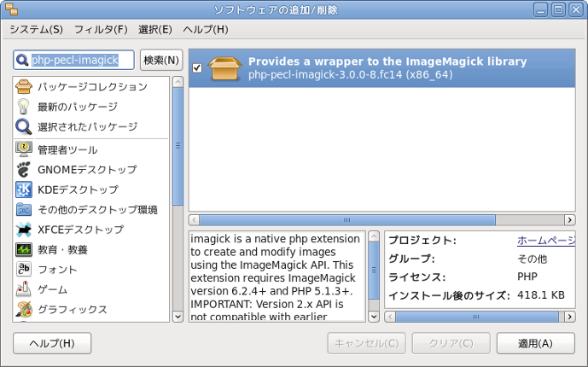Select 選択されたパッケージ category
588x367 pixels.
pyautogui.click(x=92, y=126)
